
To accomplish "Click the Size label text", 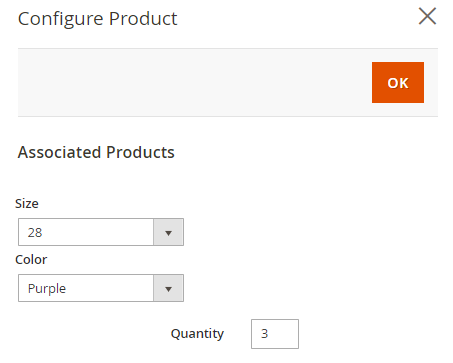I will [x=27, y=204].
